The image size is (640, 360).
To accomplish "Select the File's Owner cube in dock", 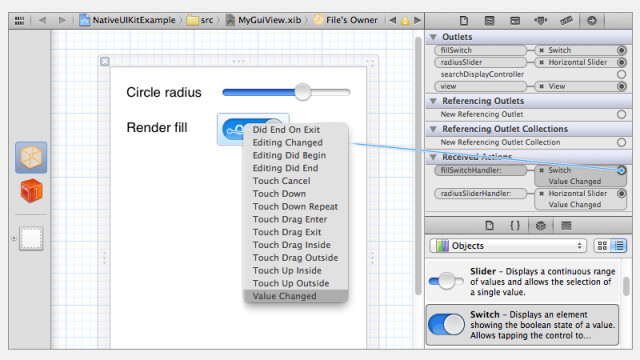I will point(31,158).
